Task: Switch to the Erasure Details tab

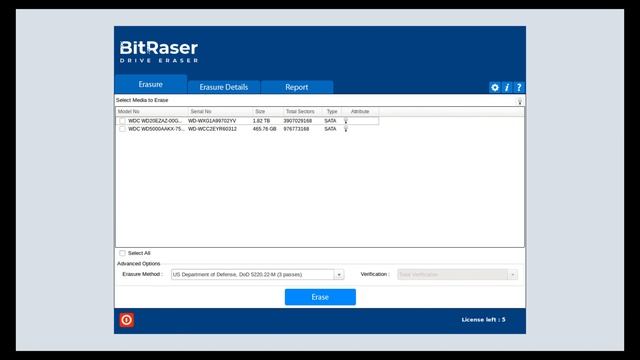Action: coord(224,87)
